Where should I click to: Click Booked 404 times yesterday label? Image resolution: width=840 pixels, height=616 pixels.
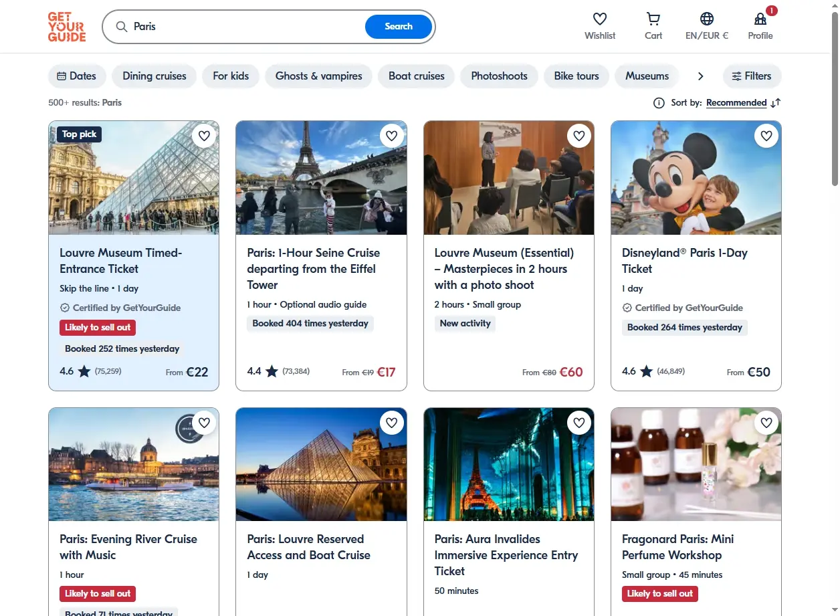coord(310,324)
